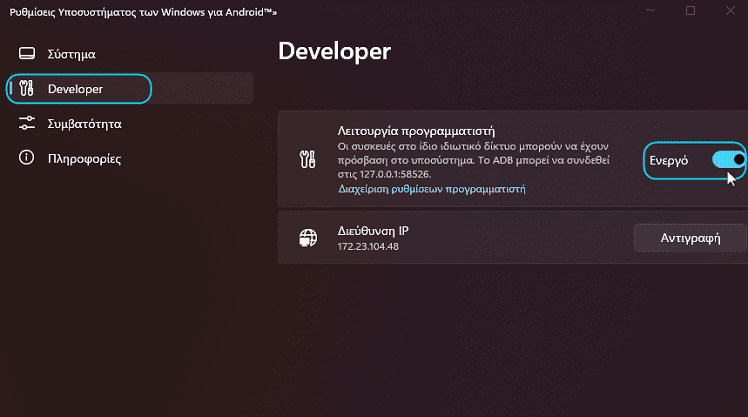Click the monitor icon next to Σύστημα
Image resolution: width=748 pixels, height=417 pixels.
pyautogui.click(x=27, y=53)
